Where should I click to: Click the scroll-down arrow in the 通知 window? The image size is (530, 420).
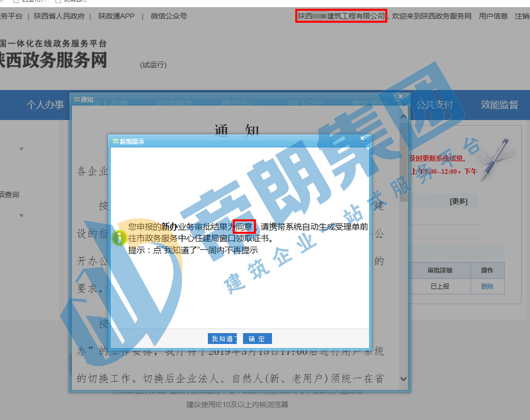click(x=403, y=379)
